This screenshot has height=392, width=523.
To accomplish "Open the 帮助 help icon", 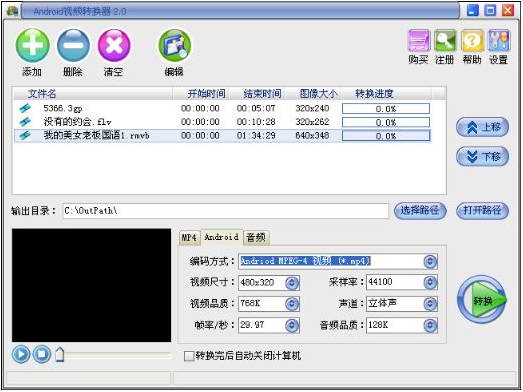I will point(472,40).
